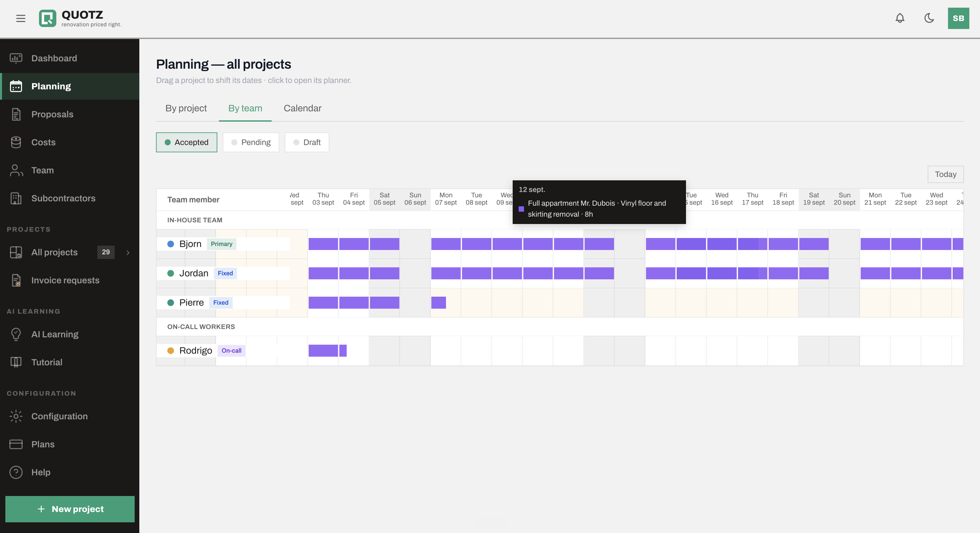The width and height of the screenshot is (980, 533).
Task: Open the Calendar tab
Action: 302,108
